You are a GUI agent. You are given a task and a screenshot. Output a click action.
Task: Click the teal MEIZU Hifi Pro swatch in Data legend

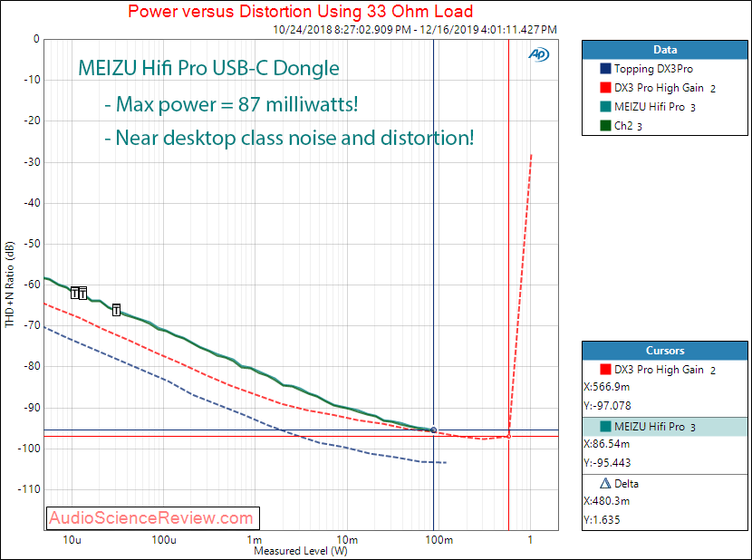tap(605, 107)
